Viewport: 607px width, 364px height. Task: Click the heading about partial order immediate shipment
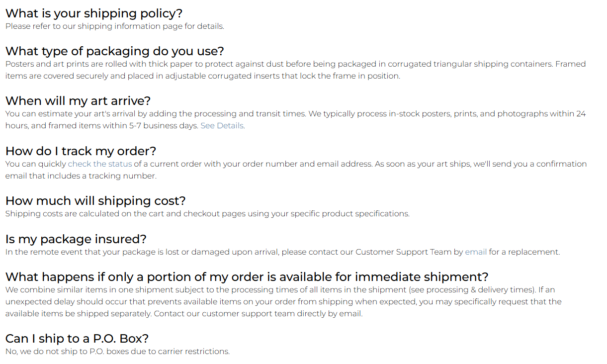click(247, 277)
